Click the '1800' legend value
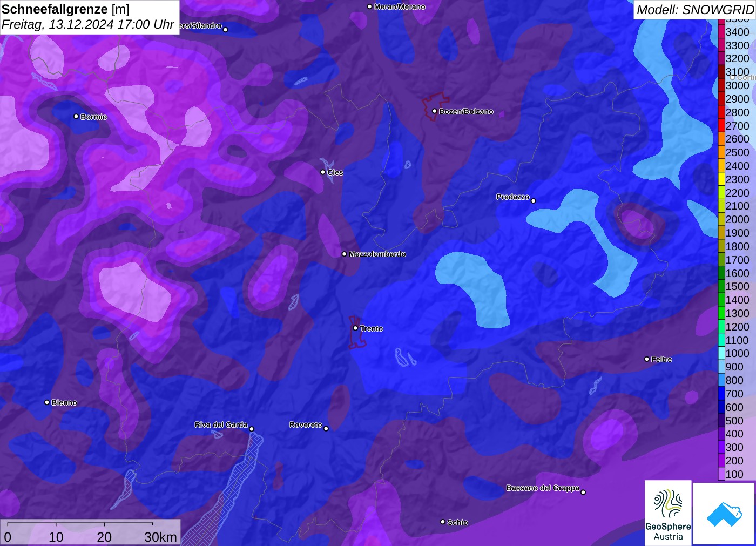 pyautogui.click(x=737, y=246)
